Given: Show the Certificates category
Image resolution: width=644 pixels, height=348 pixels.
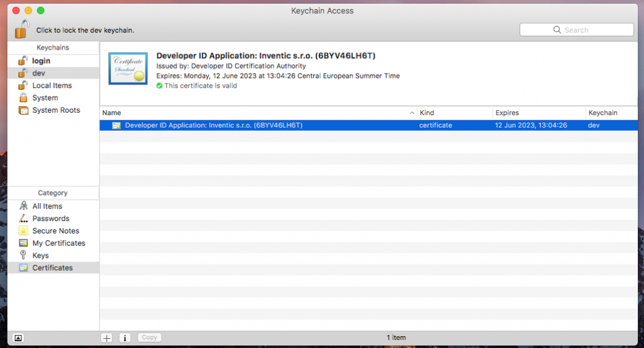Looking at the screenshot, I should (53, 268).
